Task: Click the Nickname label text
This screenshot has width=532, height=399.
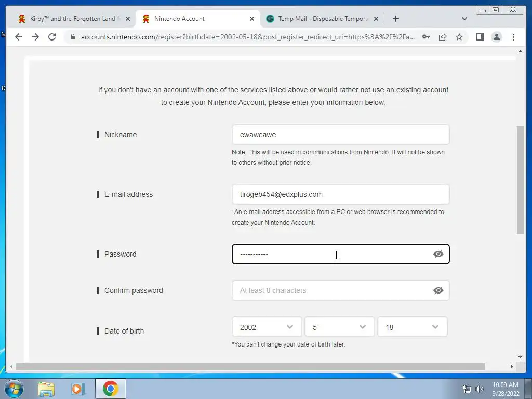Action: [121, 135]
